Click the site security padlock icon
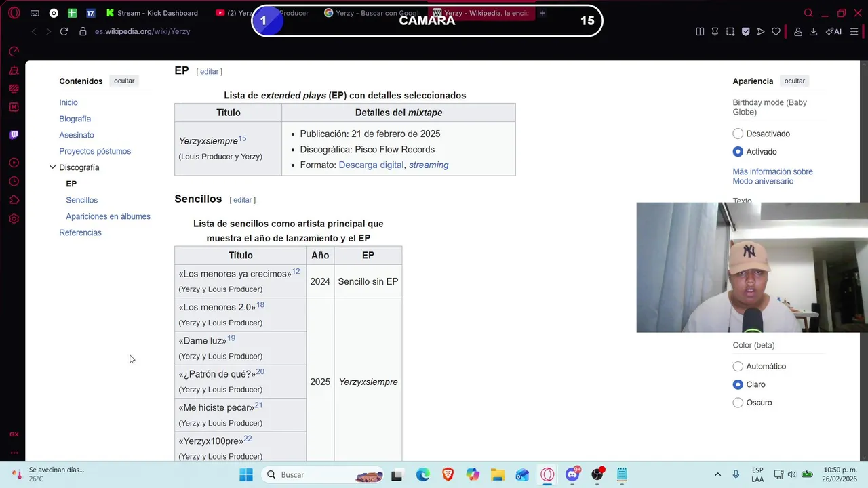This screenshot has width=868, height=488. (x=83, y=31)
